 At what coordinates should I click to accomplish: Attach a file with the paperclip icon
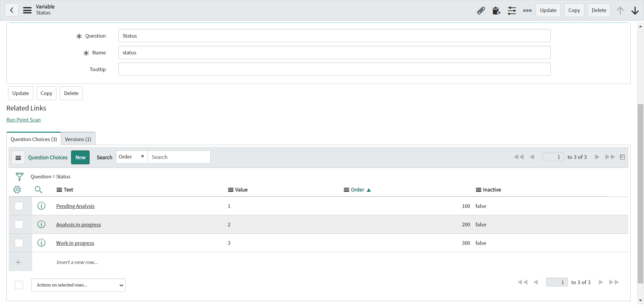coord(481,10)
